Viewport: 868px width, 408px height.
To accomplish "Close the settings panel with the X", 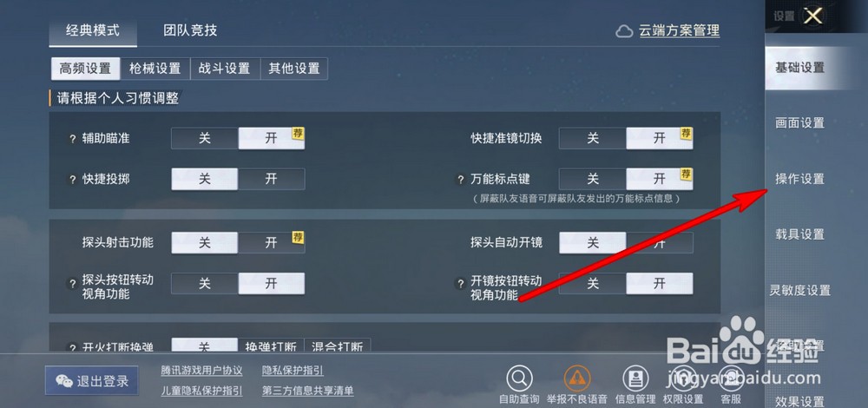I will click(812, 16).
